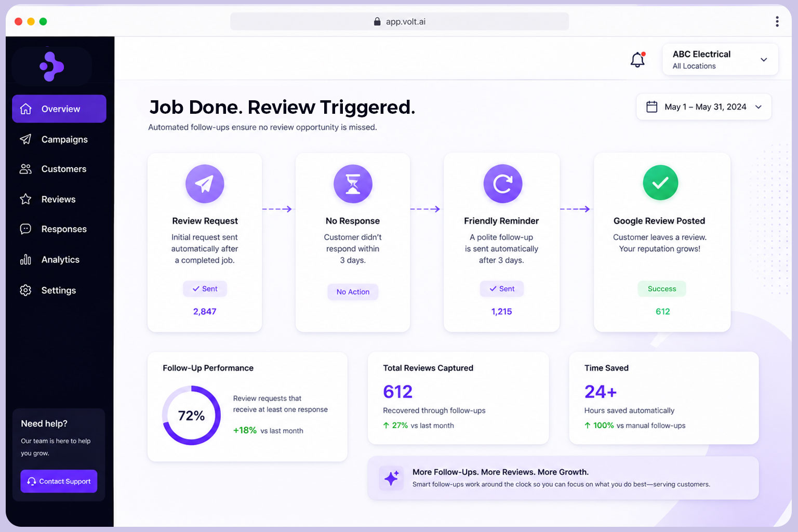
Task: Click the All Locations label
Action: coord(694,66)
